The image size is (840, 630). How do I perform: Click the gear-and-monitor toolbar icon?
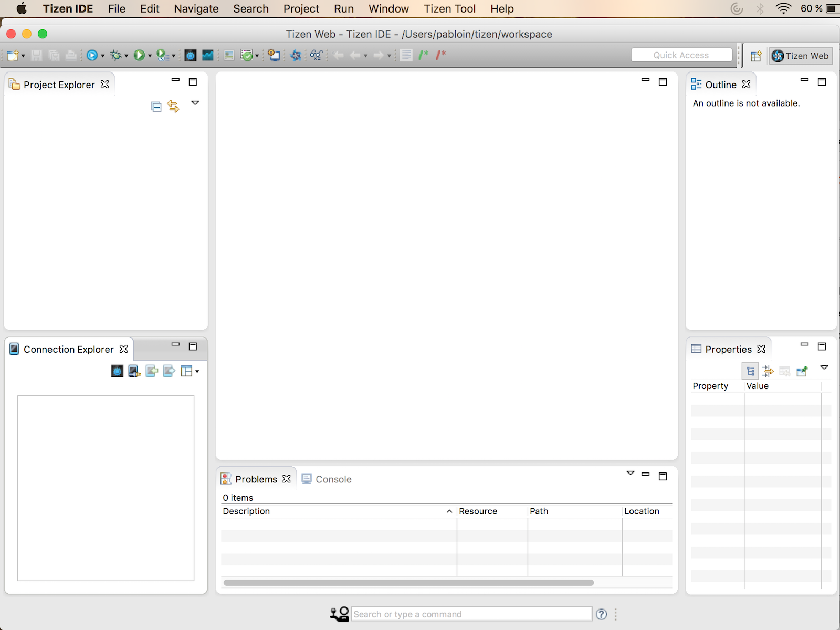pyautogui.click(x=274, y=55)
